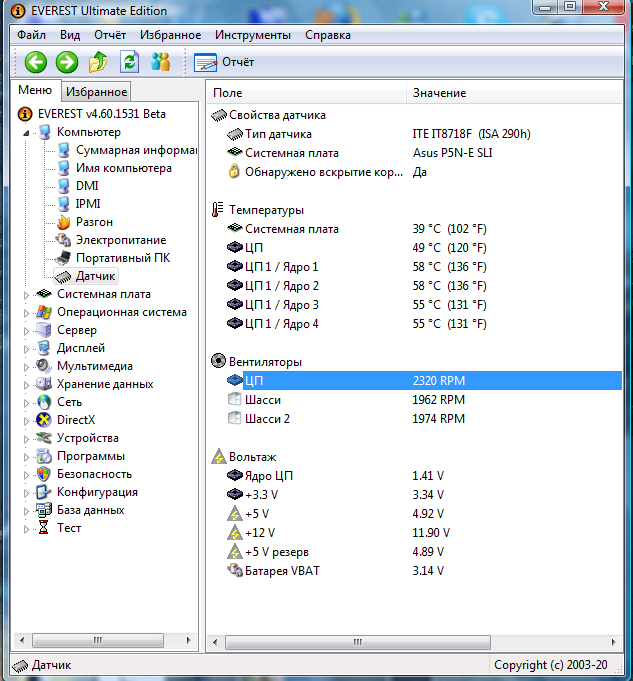Click the Устройства devices icon
Viewport: 633px width, 681px height.
pos(44,438)
